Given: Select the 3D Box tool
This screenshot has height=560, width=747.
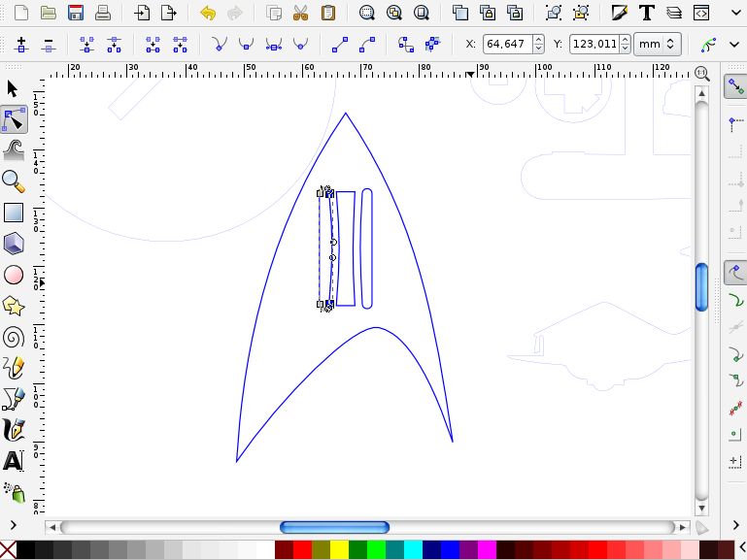Looking at the screenshot, I should (x=14, y=244).
